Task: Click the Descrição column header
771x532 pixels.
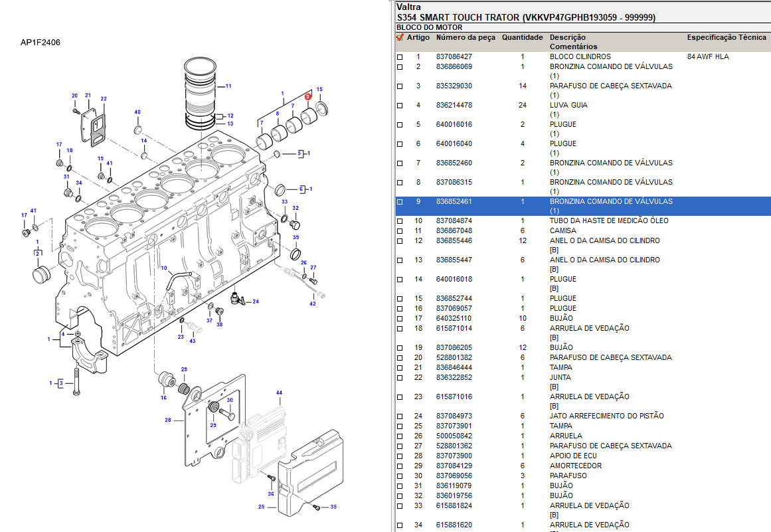Action: click(567, 38)
